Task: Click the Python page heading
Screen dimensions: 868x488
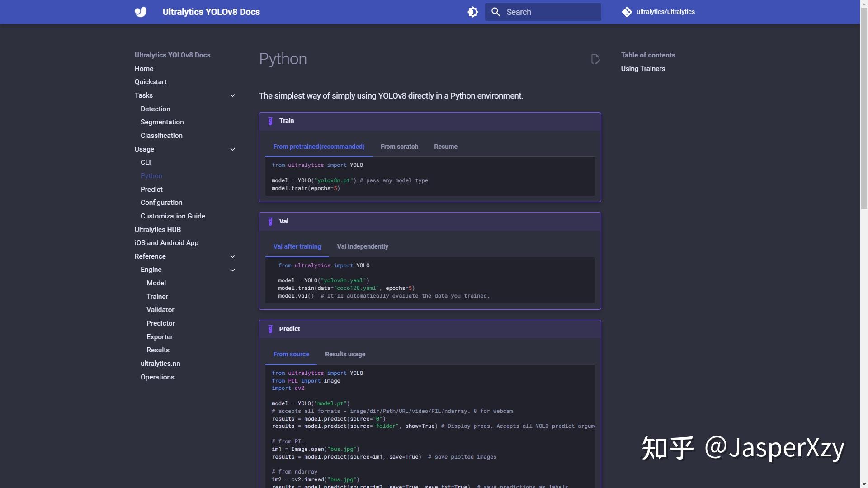Action: tap(283, 59)
